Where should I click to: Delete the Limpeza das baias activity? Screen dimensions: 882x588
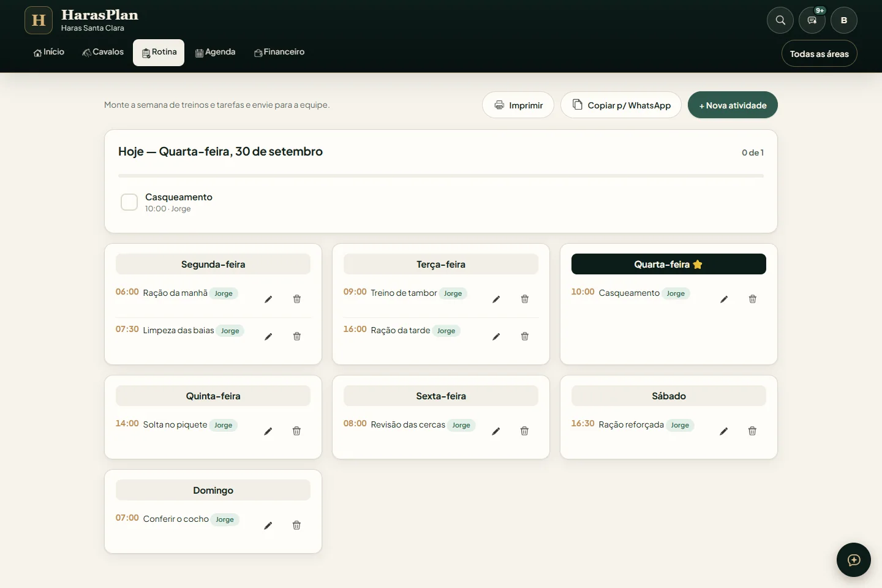[297, 336]
